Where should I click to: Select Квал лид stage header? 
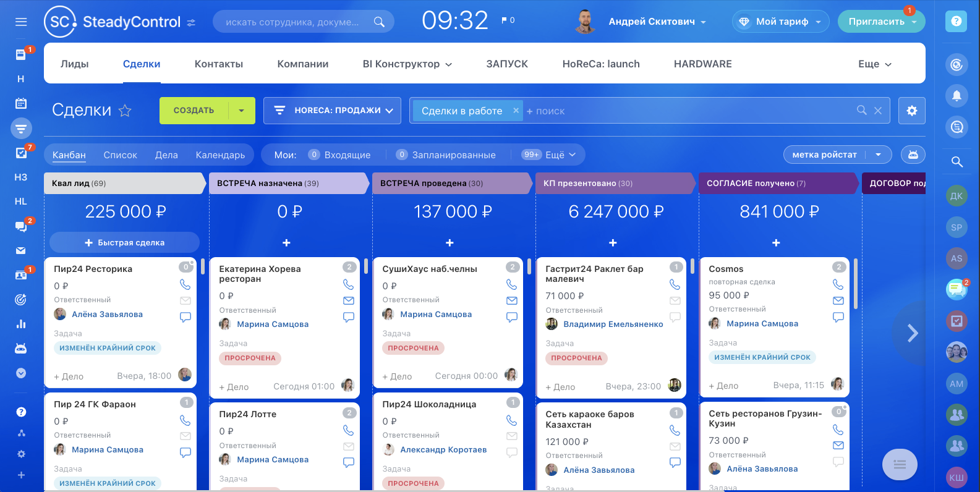(x=124, y=183)
